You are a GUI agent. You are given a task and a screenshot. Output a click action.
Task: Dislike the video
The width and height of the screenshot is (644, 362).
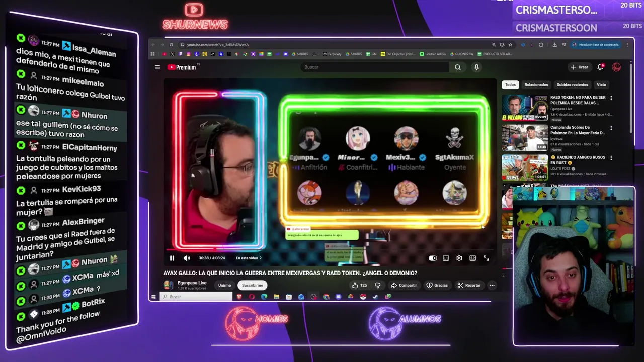tap(377, 285)
